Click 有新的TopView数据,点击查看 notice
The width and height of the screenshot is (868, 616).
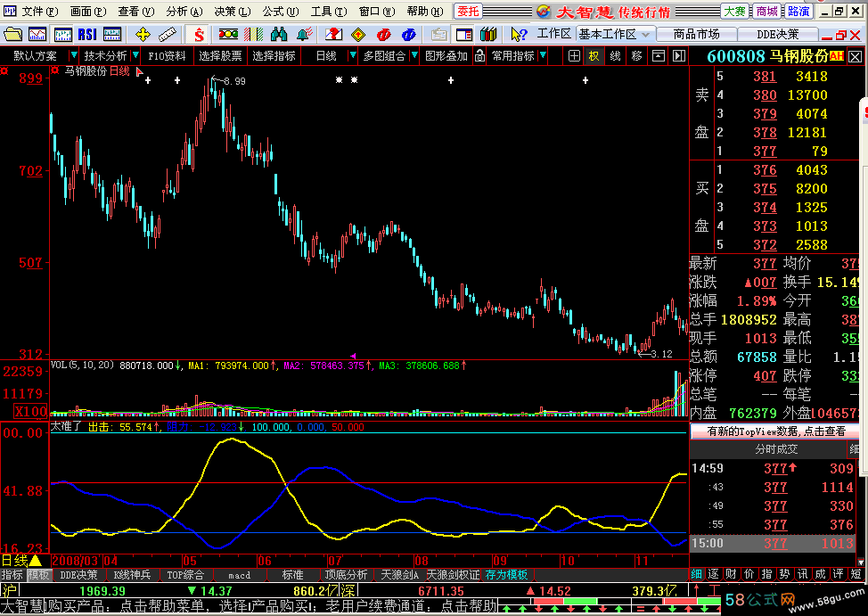tap(775, 431)
